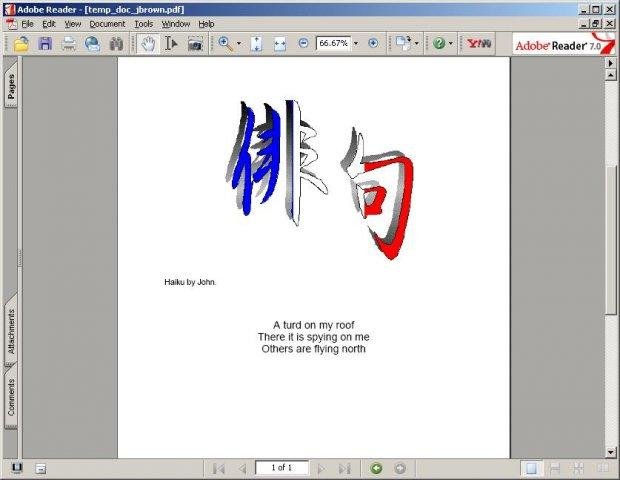Select the Zoom In magnifier tool
The image size is (620, 480).
226,43
